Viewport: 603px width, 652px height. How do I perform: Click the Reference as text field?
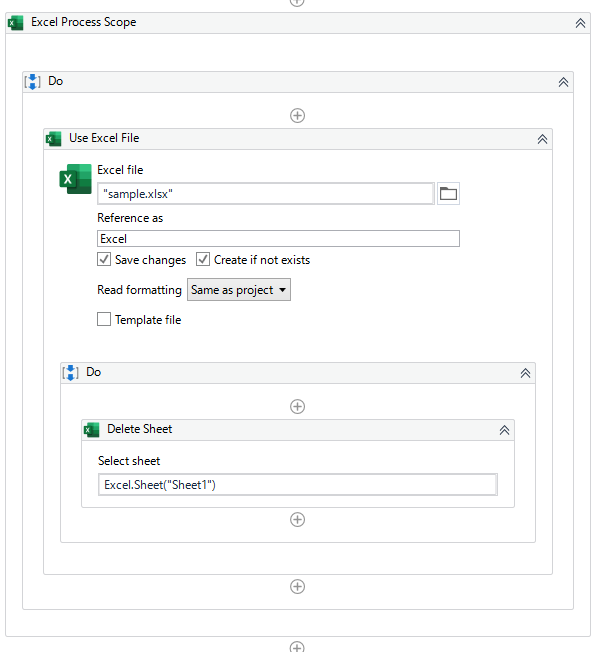point(278,239)
